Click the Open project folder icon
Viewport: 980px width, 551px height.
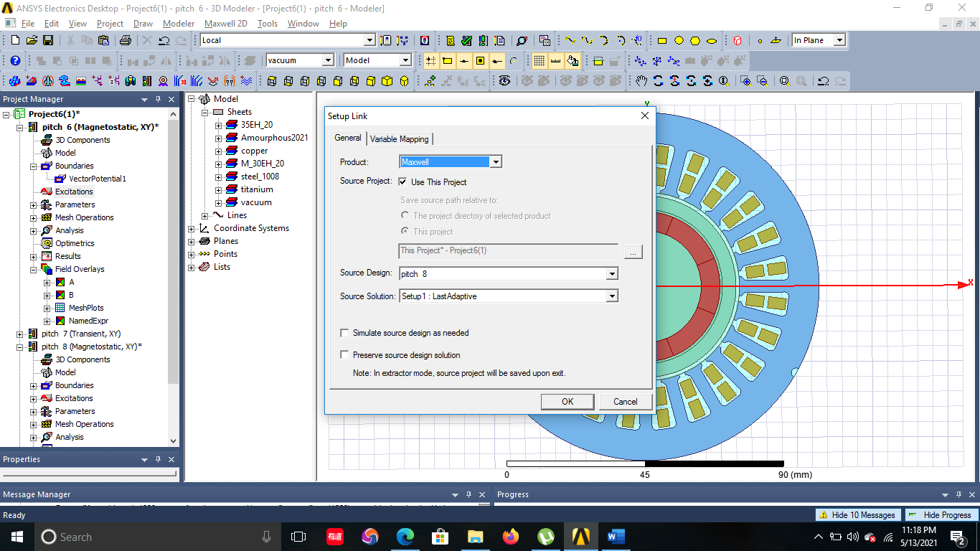pos(32,40)
